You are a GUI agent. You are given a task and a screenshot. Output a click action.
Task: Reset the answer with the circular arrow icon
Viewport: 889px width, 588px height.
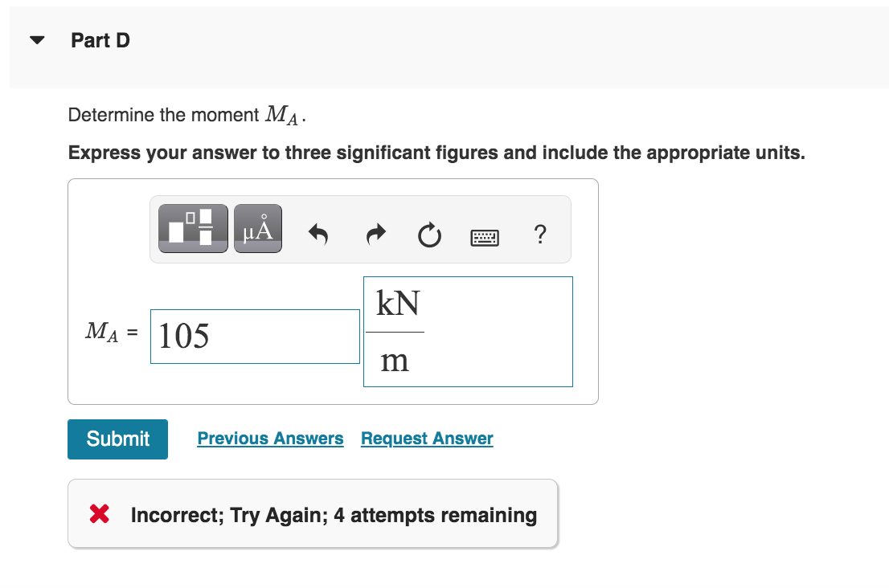pos(429,235)
